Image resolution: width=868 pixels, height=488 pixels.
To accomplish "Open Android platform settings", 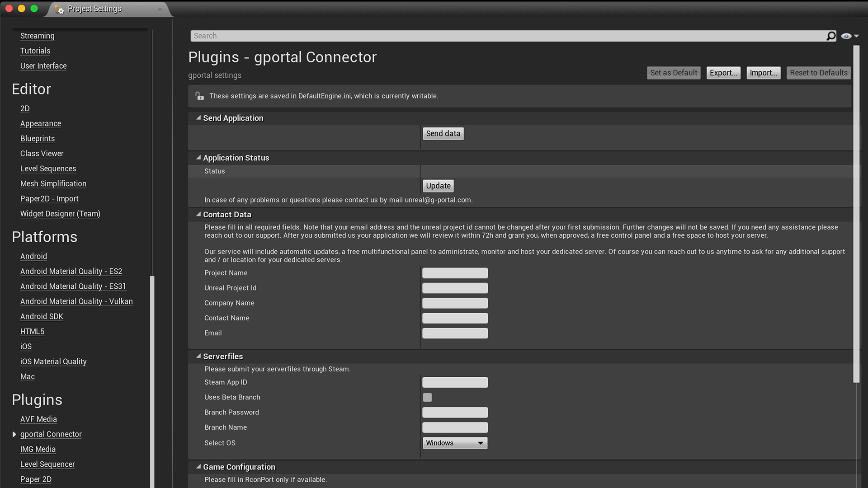I will 33,256.
